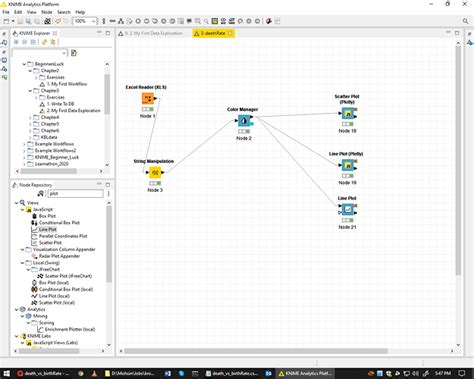Click the workflow canvas horizontal scrollbar

[256, 351]
